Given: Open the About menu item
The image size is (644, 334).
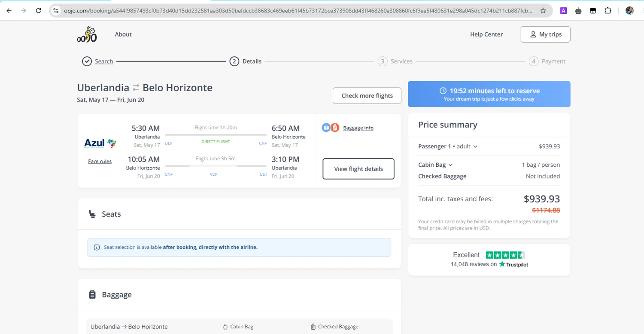Looking at the screenshot, I should click(x=123, y=34).
